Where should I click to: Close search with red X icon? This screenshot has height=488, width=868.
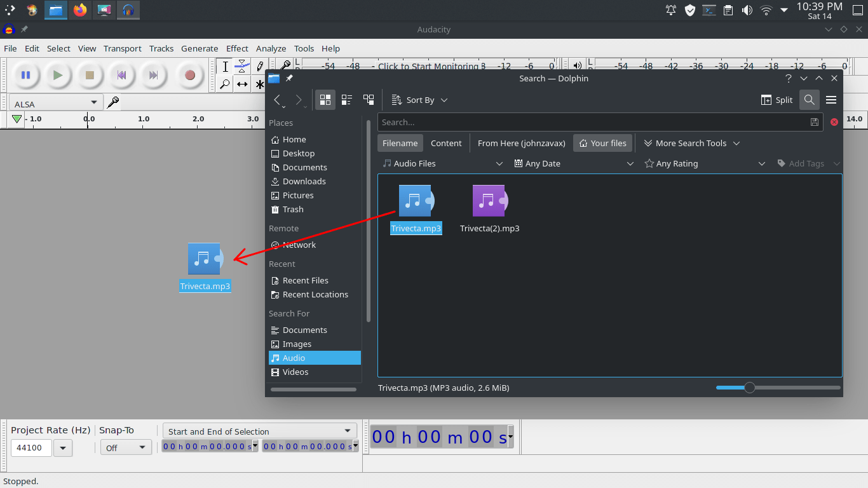point(834,122)
